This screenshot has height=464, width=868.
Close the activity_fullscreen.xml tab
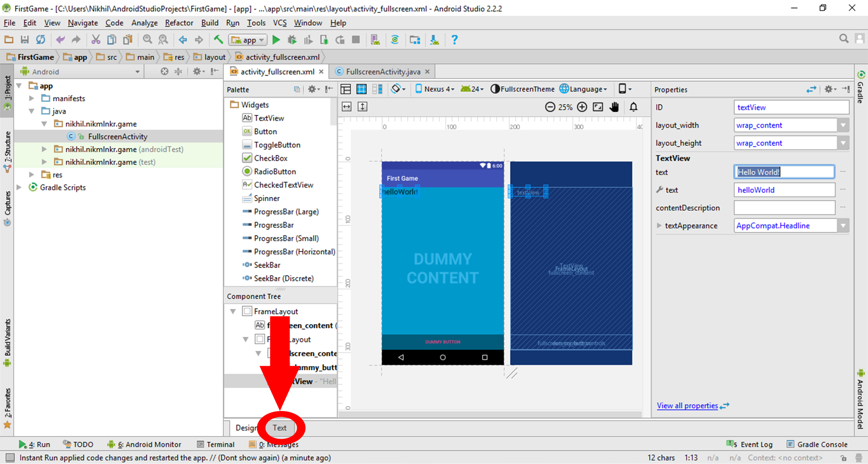point(321,72)
